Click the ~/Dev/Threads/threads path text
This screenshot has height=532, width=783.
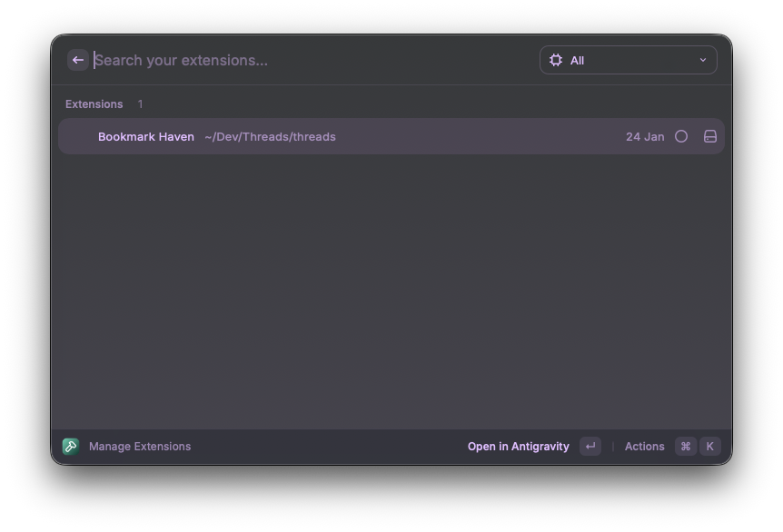click(270, 137)
